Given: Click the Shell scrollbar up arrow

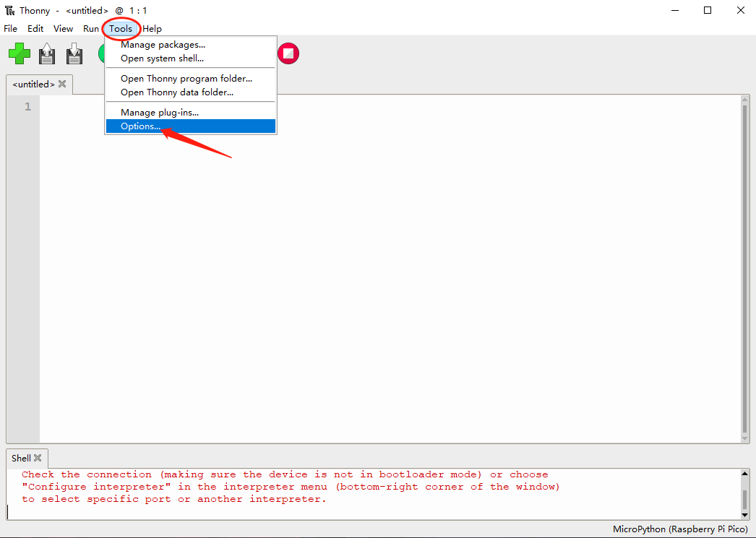Looking at the screenshot, I should (744, 474).
